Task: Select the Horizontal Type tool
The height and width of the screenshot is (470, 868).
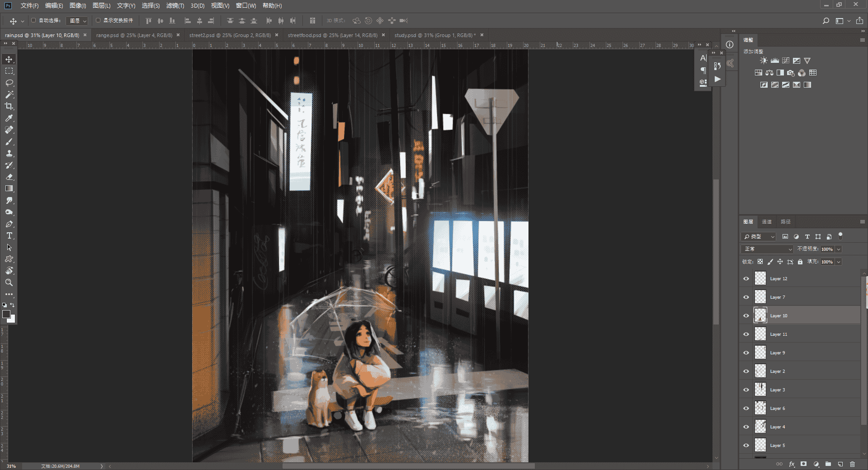Action: [x=9, y=235]
